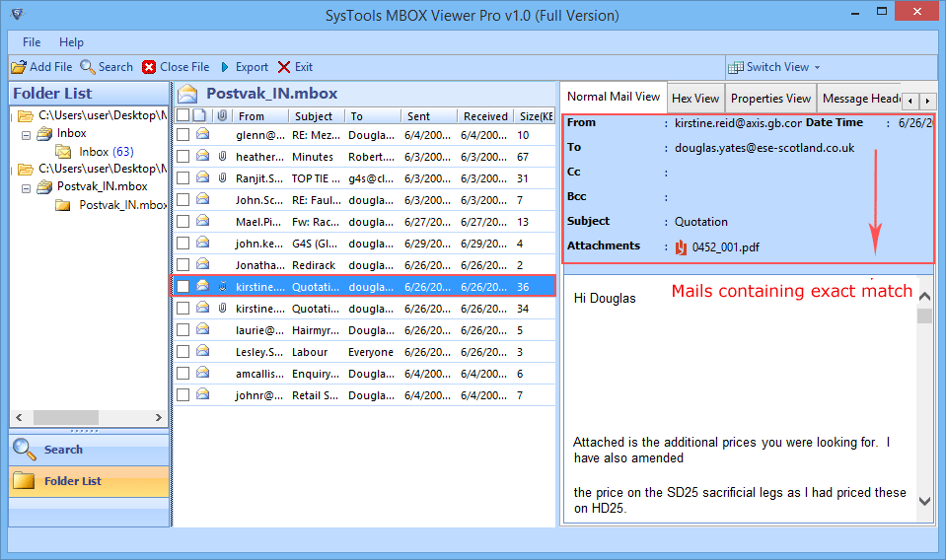Click the Add File toolbar button

click(41, 67)
